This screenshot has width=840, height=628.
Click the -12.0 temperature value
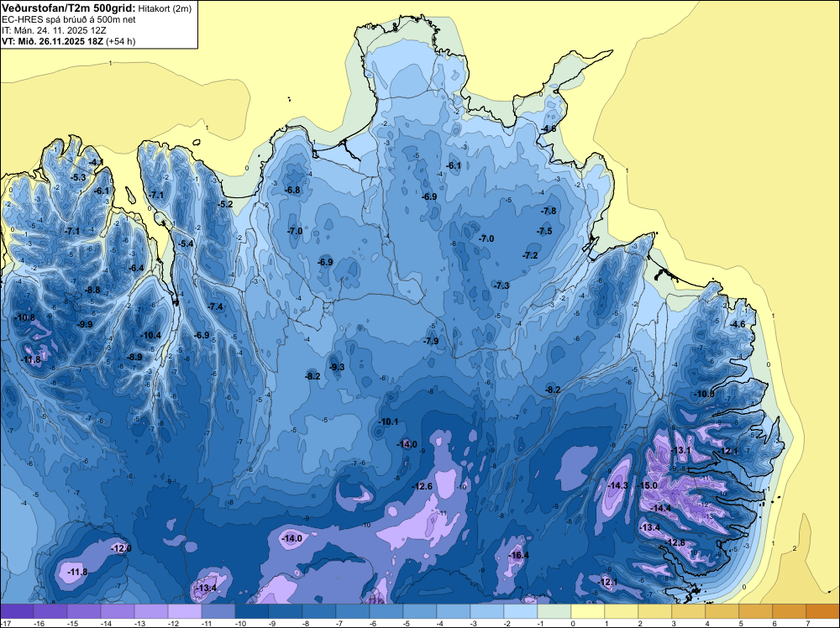(120, 549)
